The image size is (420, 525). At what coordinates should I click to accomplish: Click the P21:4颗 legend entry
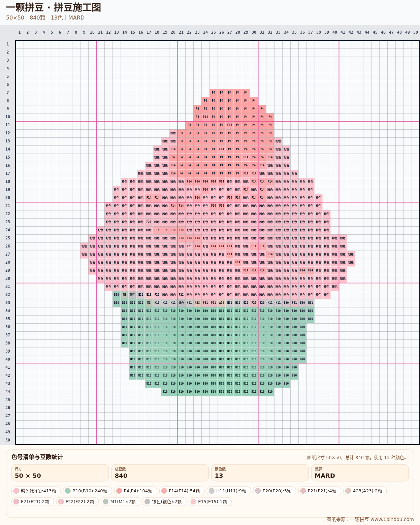(x=320, y=491)
